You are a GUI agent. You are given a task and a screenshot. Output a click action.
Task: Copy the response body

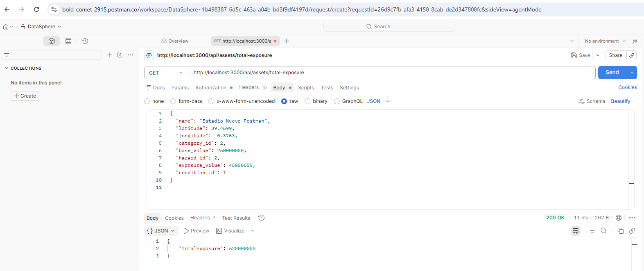point(621,231)
